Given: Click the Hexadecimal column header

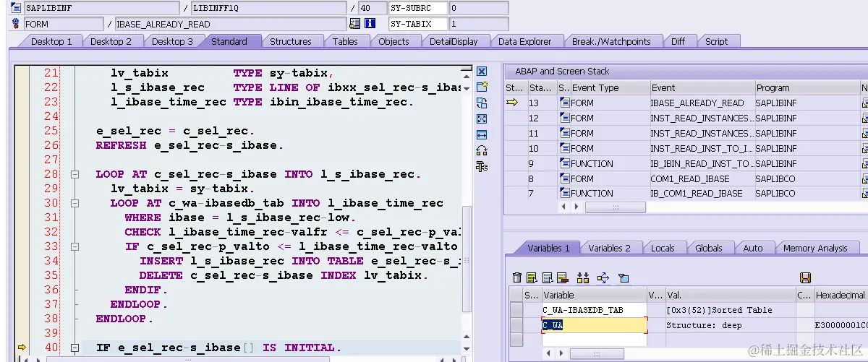Looking at the screenshot, I should click(839, 295).
